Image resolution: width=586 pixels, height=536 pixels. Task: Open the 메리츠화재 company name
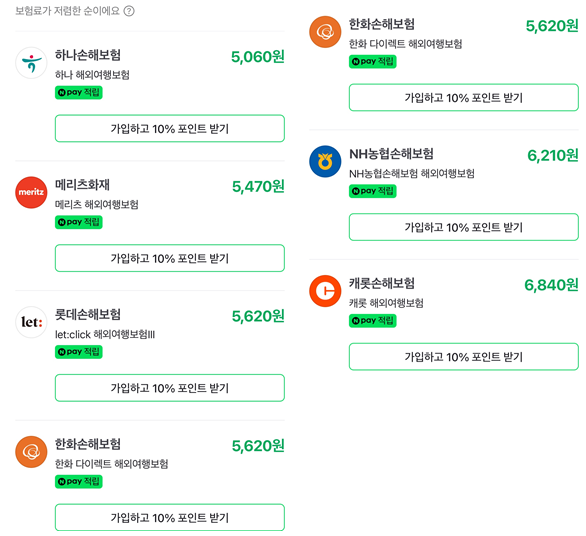82,185
